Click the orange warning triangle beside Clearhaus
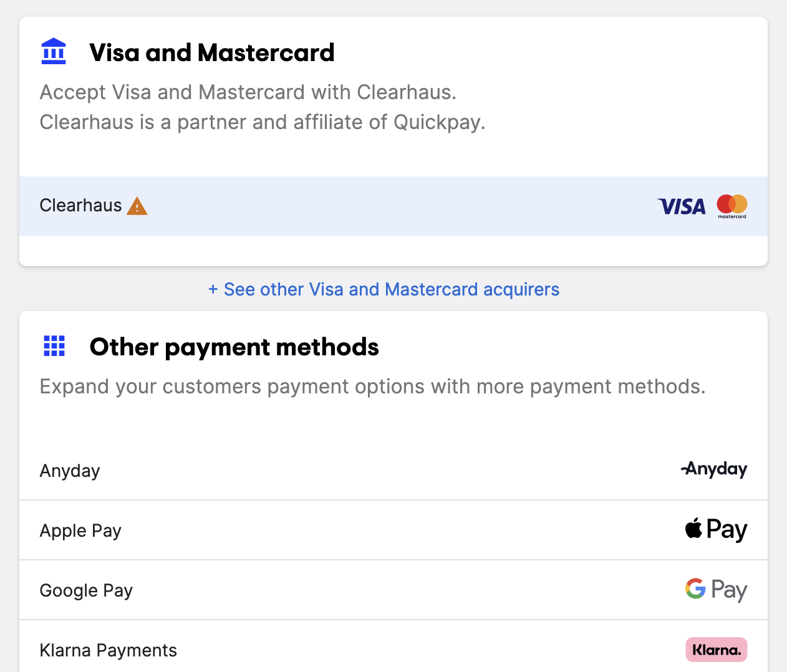Image resolution: width=787 pixels, height=672 pixels. 137,206
